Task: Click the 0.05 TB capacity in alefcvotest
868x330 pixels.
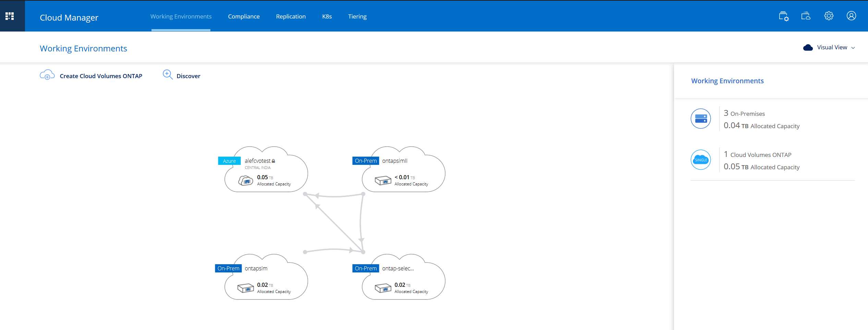Action: point(265,177)
